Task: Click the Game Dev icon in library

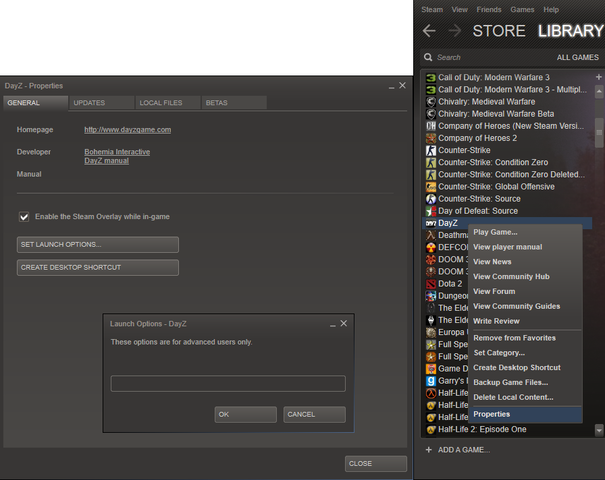Action: pyautogui.click(x=431, y=368)
